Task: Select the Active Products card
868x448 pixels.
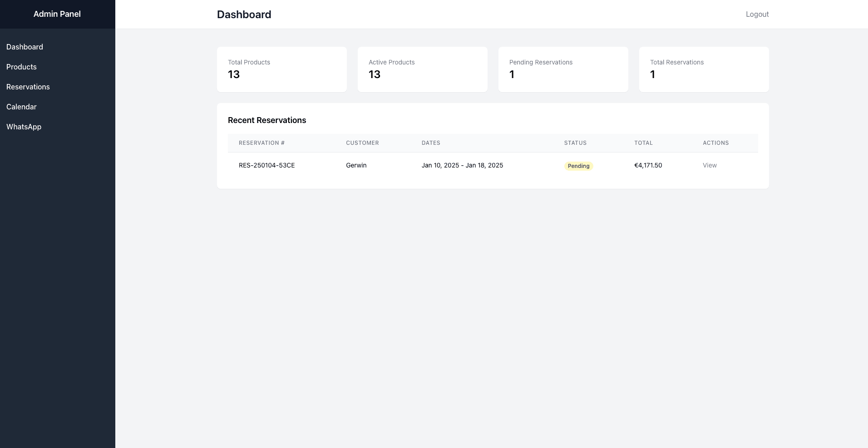Action: point(423,69)
